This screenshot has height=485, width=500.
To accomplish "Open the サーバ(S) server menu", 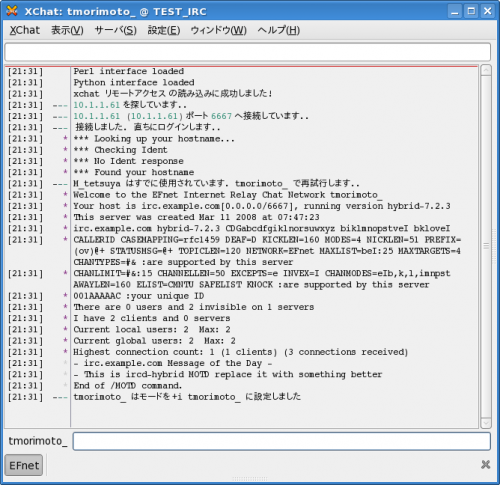I will (115, 30).
